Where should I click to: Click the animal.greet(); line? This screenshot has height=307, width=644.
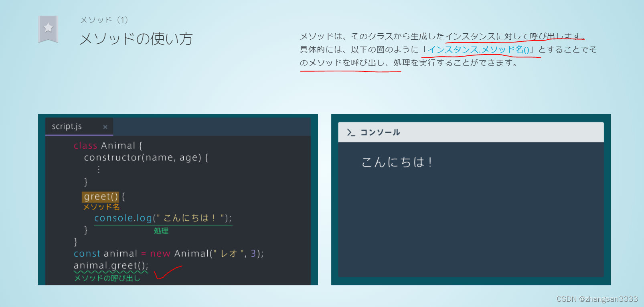[111, 266]
